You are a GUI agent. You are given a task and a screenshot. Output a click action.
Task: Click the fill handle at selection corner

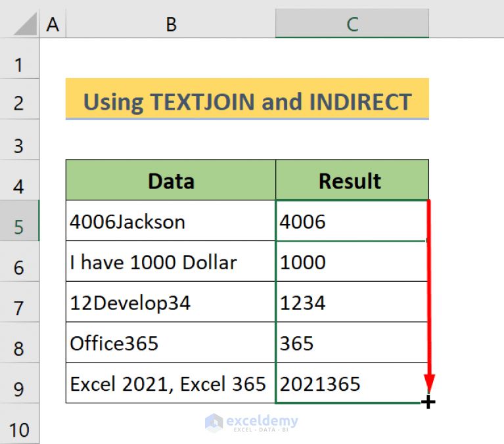(x=428, y=402)
